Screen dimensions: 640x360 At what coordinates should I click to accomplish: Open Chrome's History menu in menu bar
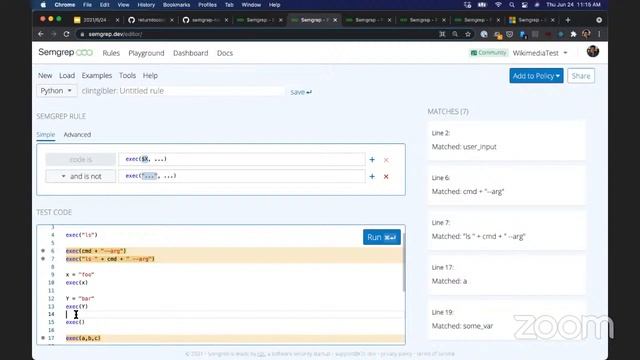[x=146, y=5]
